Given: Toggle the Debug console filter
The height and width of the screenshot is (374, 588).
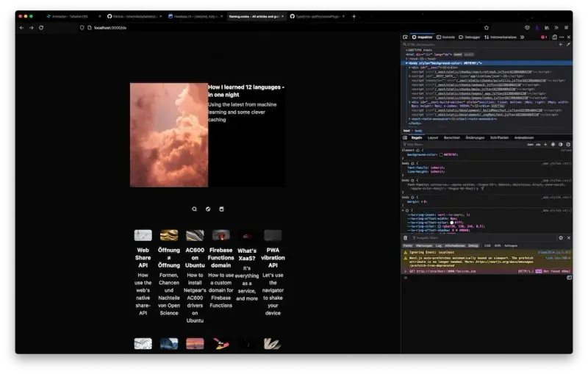Looking at the screenshot, I should tap(473, 245).
